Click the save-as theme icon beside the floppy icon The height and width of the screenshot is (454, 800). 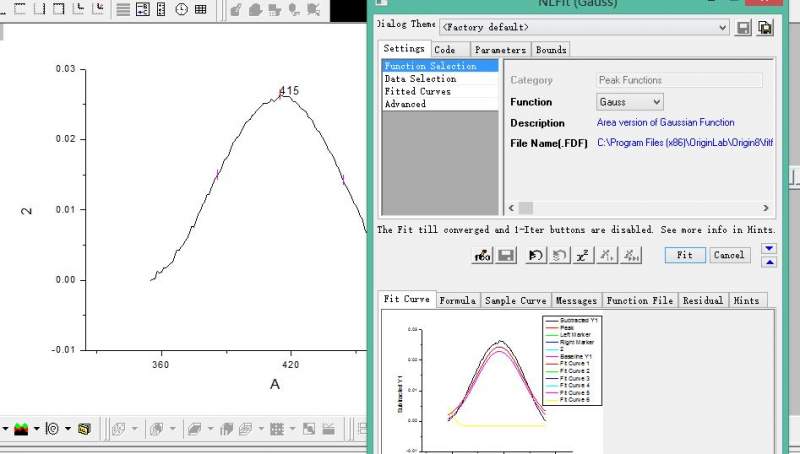765,28
